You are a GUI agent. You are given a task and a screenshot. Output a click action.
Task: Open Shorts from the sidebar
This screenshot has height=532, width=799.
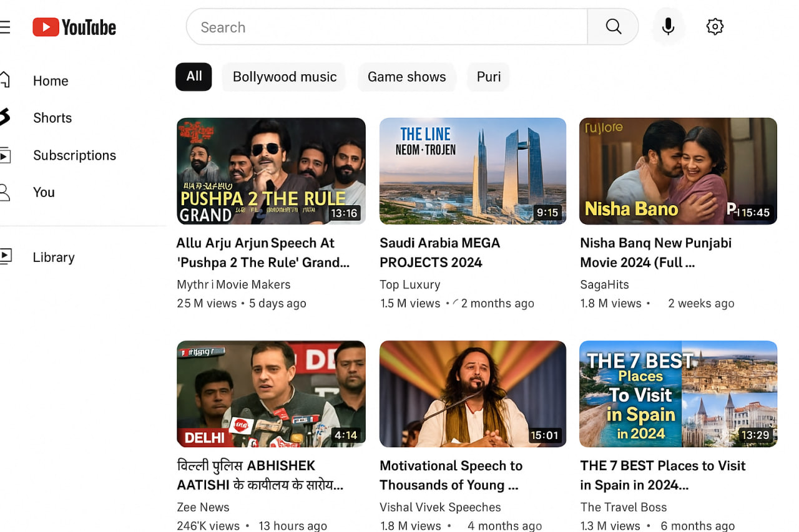point(52,118)
